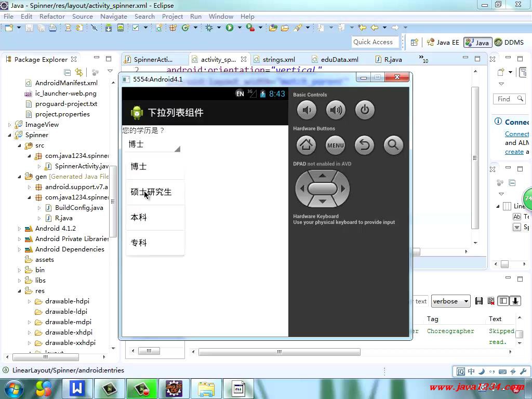Click the clear log icon in LogCat
Screen dimensions: 532x399
click(491, 301)
